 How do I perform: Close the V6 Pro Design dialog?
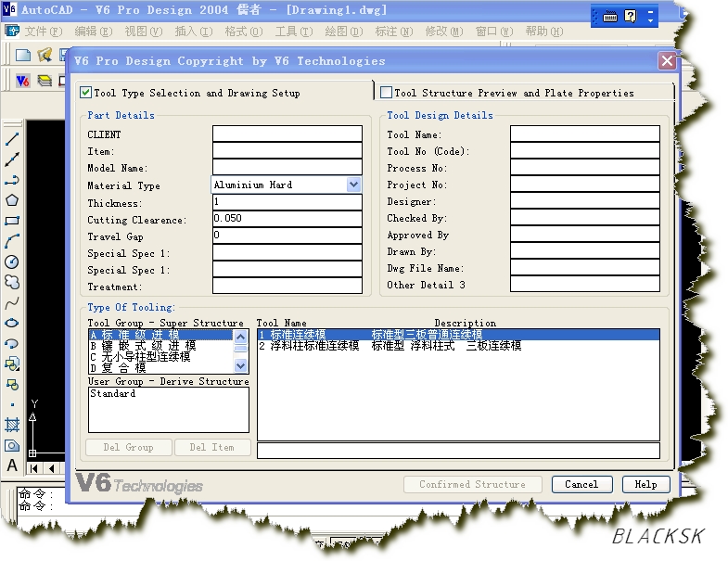pos(667,61)
